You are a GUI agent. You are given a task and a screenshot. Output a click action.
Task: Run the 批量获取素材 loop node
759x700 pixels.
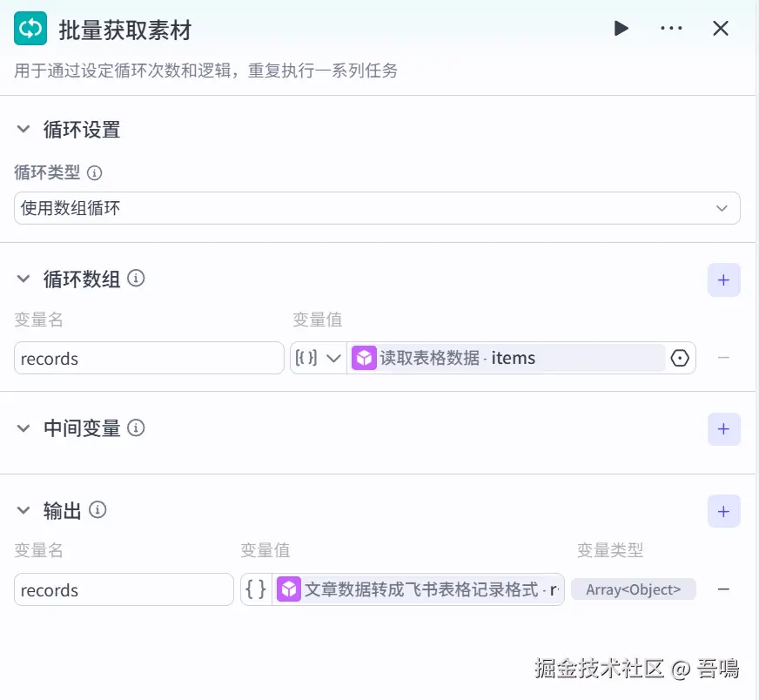[x=621, y=29]
